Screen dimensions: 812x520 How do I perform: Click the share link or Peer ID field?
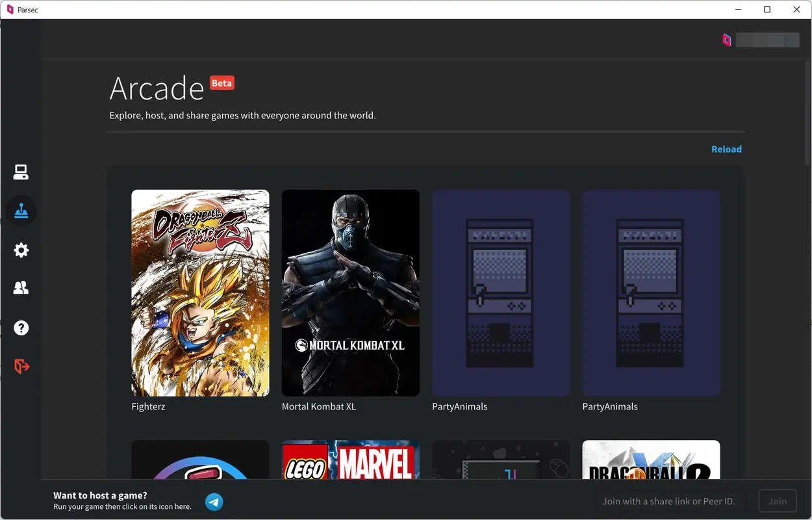click(669, 500)
